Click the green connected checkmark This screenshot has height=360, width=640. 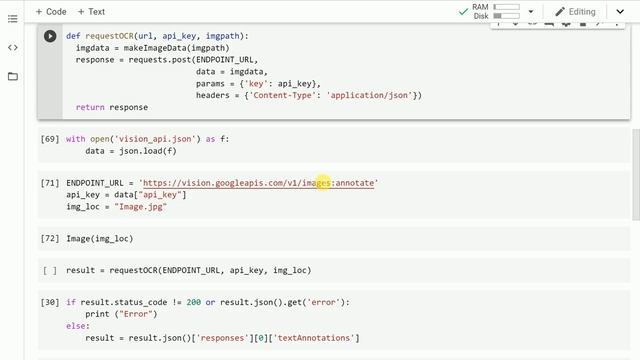click(463, 12)
